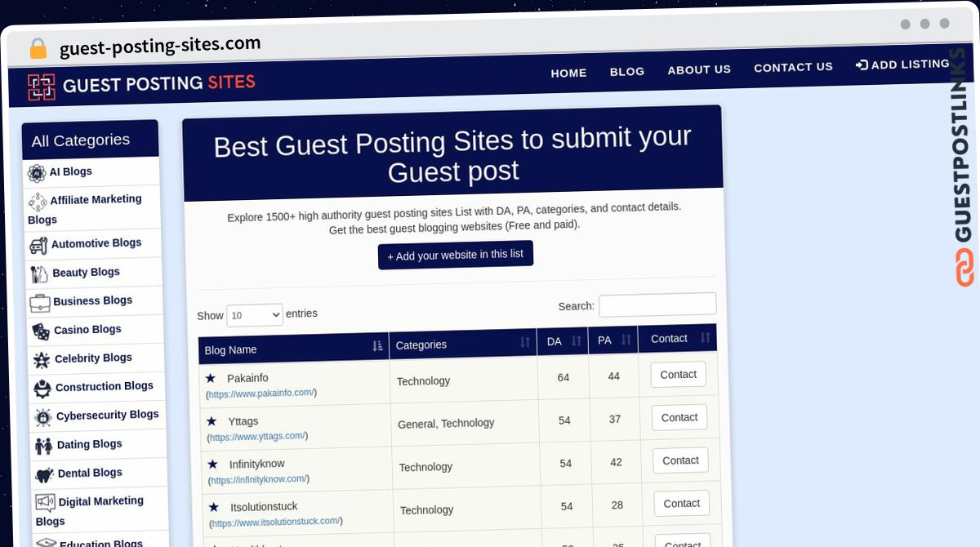The height and width of the screenshot is (547, 980).
Task: Click the Celebrity Blogs star icon
Action: coord(42,360)
